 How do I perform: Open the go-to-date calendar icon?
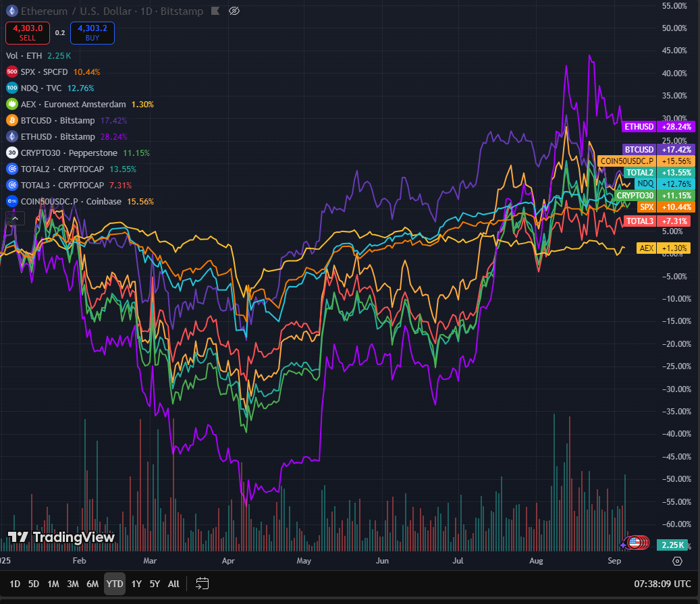[203, 584]
